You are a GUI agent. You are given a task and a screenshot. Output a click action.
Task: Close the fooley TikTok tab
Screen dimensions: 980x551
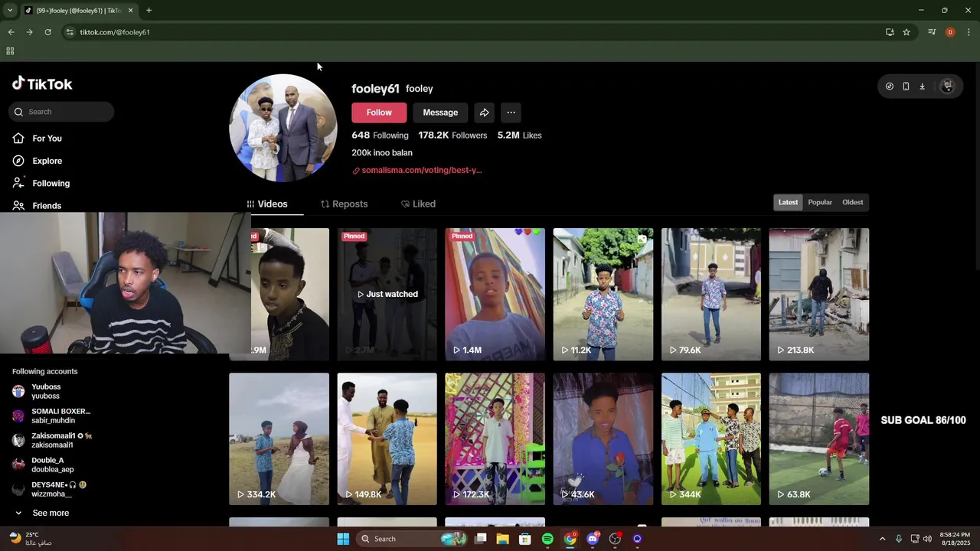130,10
